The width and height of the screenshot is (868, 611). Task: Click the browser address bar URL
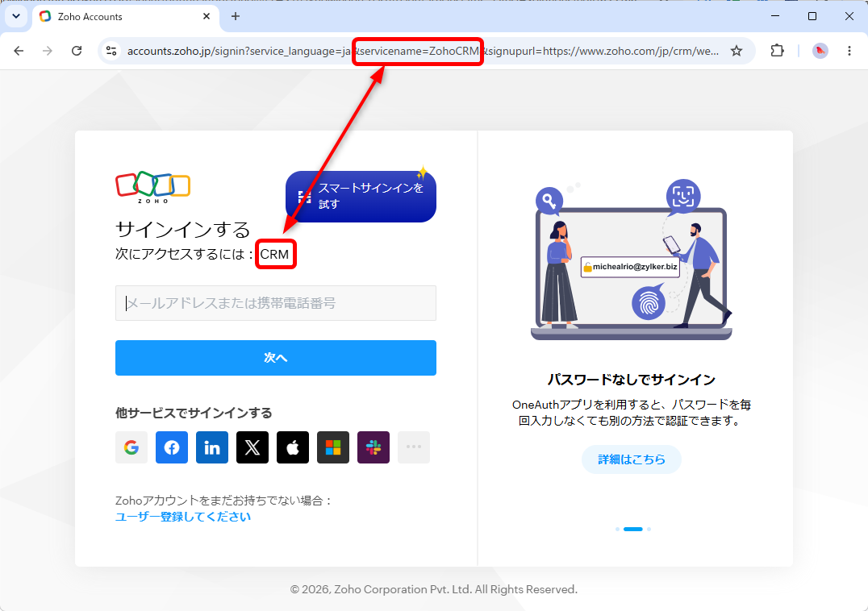point(423,51)
